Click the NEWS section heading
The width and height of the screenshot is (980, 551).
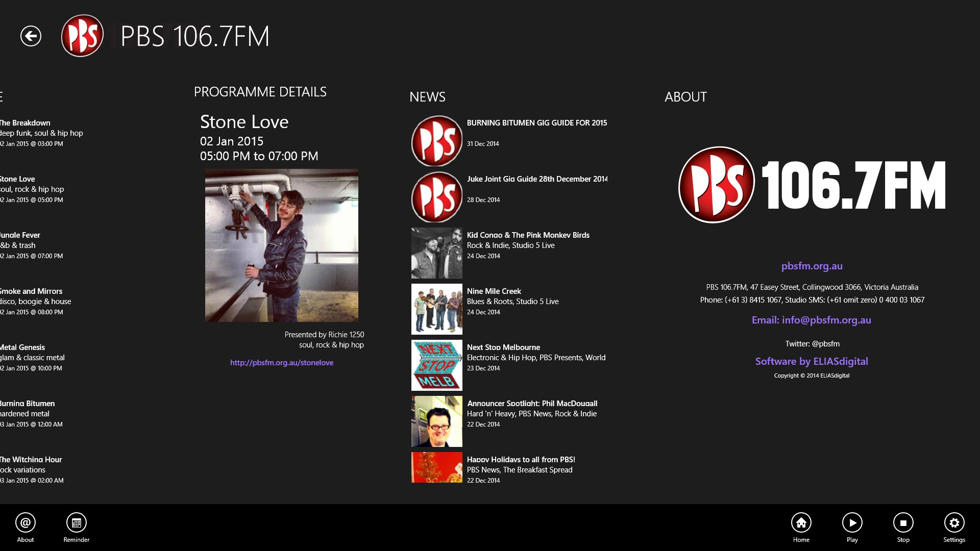pyautogui.click(x=427, y=97)
